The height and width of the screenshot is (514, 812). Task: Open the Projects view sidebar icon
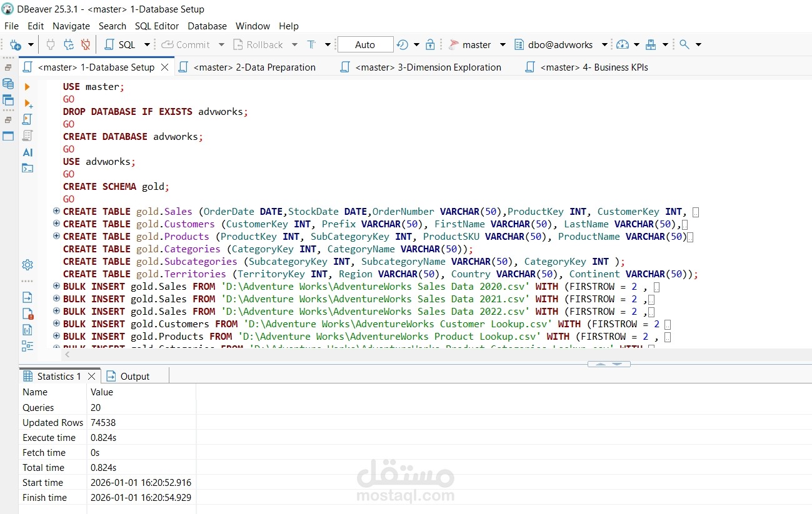pos(8,100)
